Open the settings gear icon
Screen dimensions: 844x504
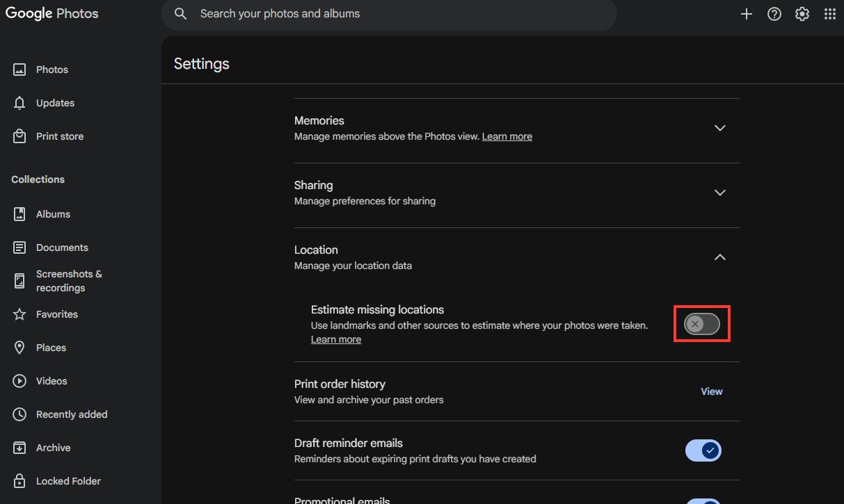click(x=802, y=14)
